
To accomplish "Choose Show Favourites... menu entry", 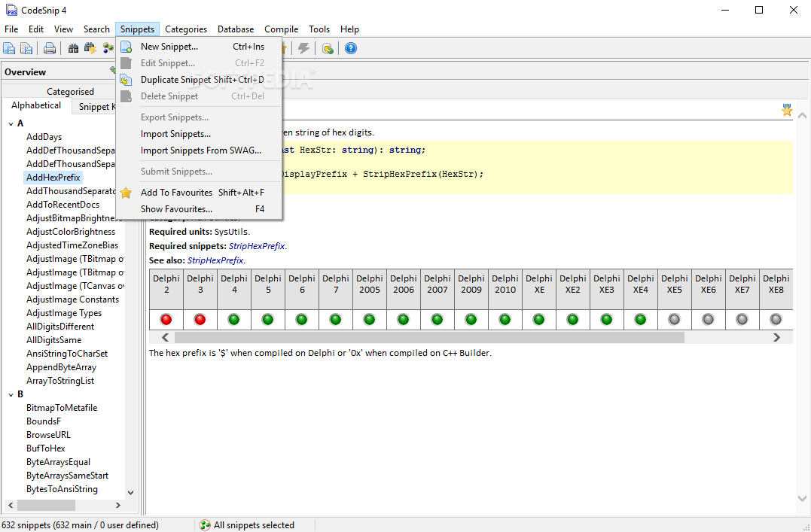I will click(x=199, y=209).
